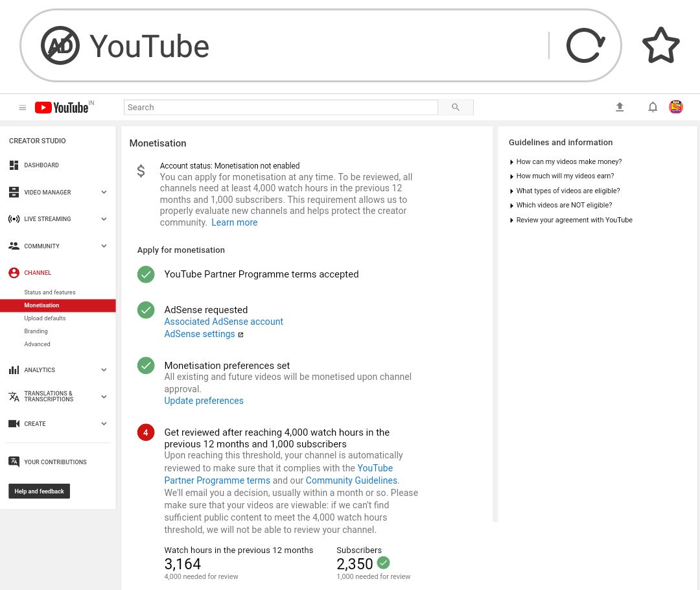Select Monetisation in the Channel submenu

tap(58, 305)
